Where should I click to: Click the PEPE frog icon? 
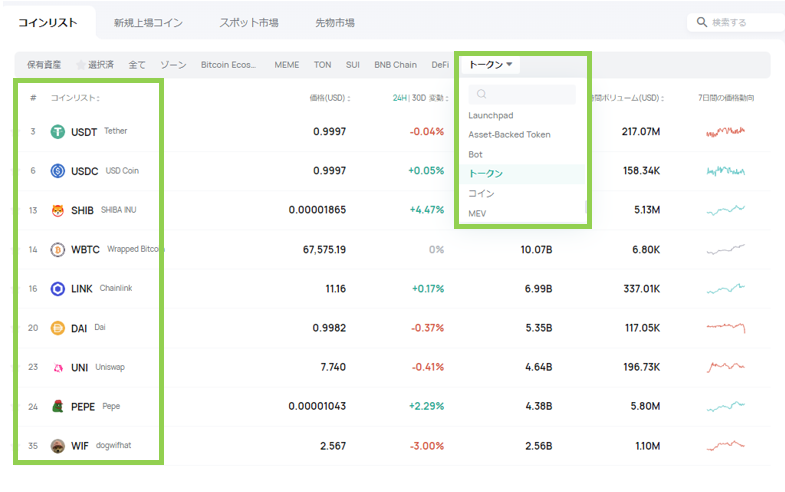point(58,406)
